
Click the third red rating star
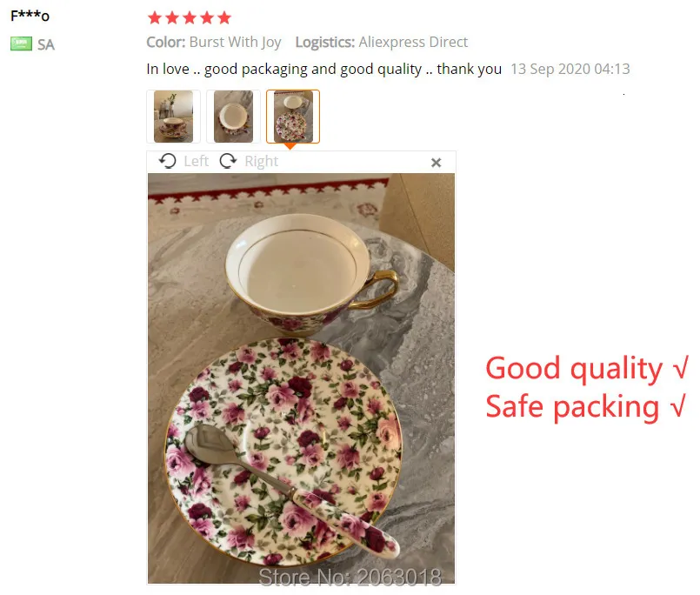click(x=190, y=18)
